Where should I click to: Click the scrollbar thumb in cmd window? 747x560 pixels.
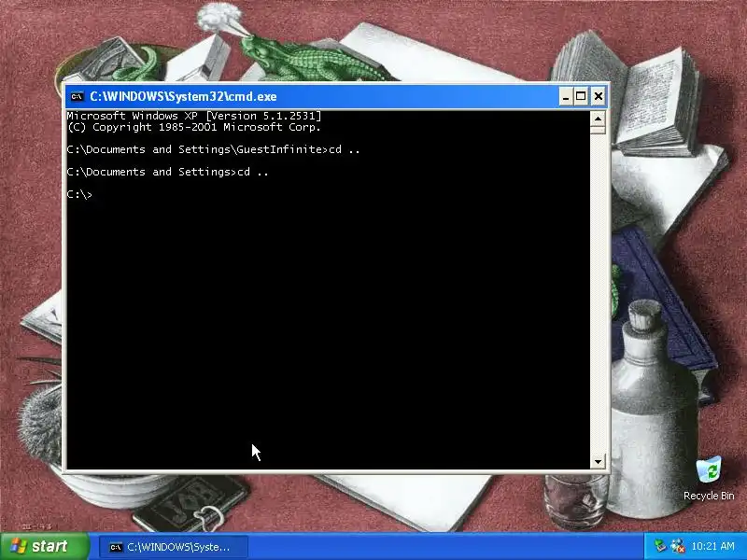tap(598, 130)
